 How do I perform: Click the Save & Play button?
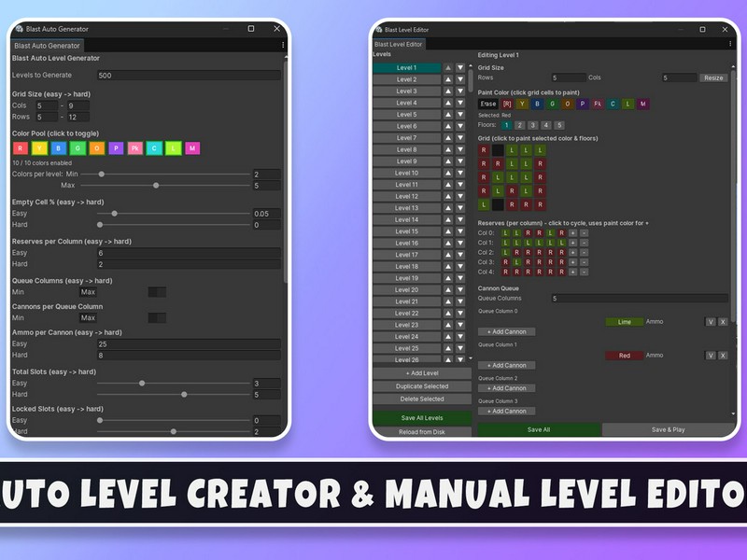pyautogui.click(x=668, y=429)
